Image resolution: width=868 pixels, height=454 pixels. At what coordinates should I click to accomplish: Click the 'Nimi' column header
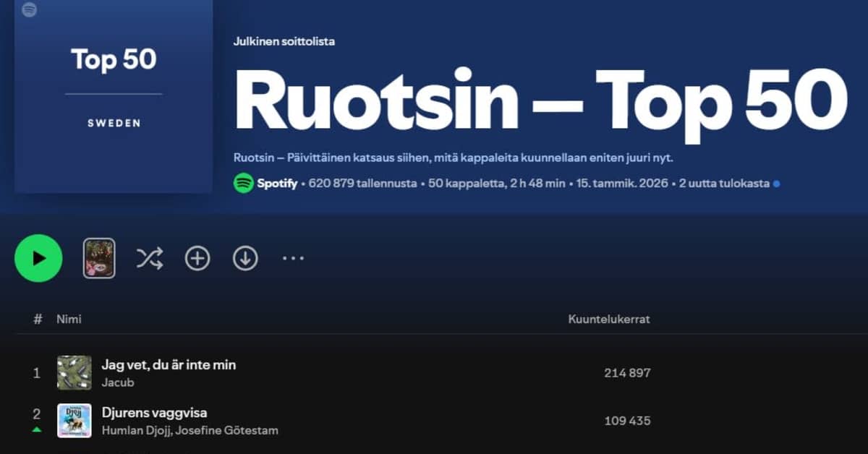click(x=69, y=319)
